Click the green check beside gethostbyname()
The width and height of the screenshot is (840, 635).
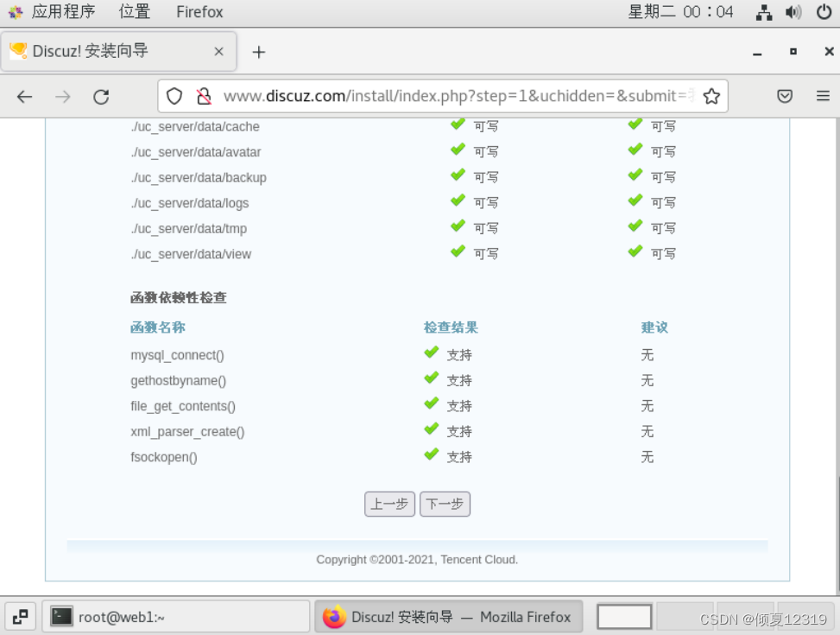(432, 378)
